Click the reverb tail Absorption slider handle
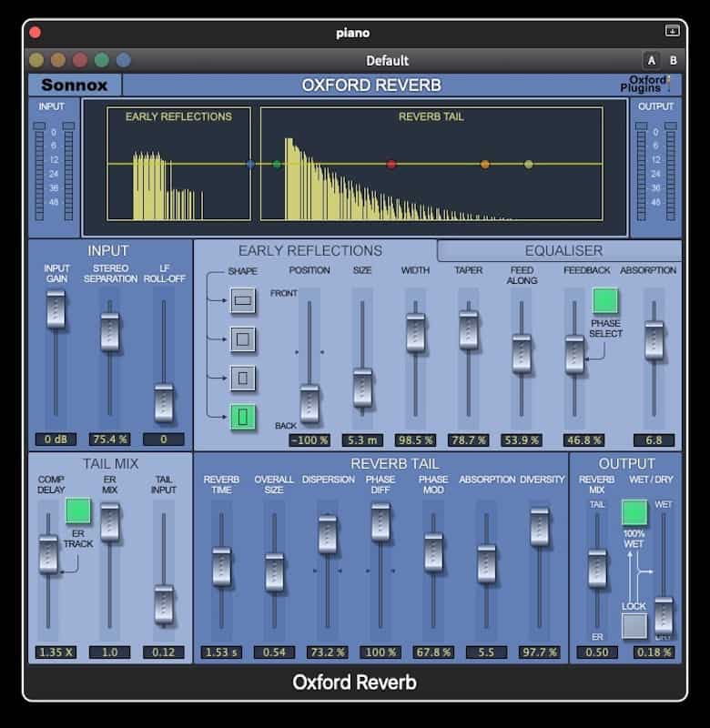This screenshot has width=710, height=728. click(486, 563)
